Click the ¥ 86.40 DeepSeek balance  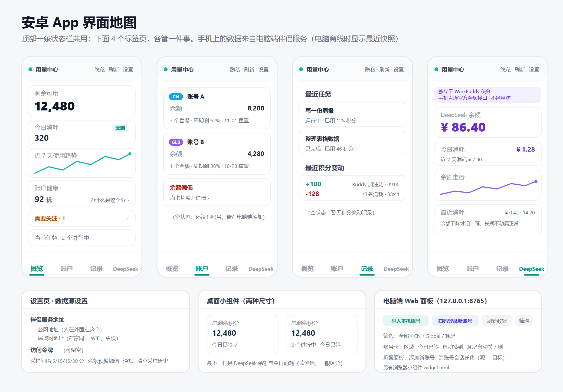pyautogui.click(x=463, y=127)
